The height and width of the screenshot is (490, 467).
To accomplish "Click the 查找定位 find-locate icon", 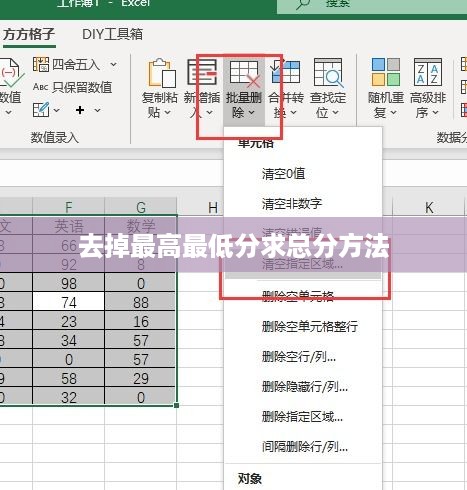I will click(328, 73).
